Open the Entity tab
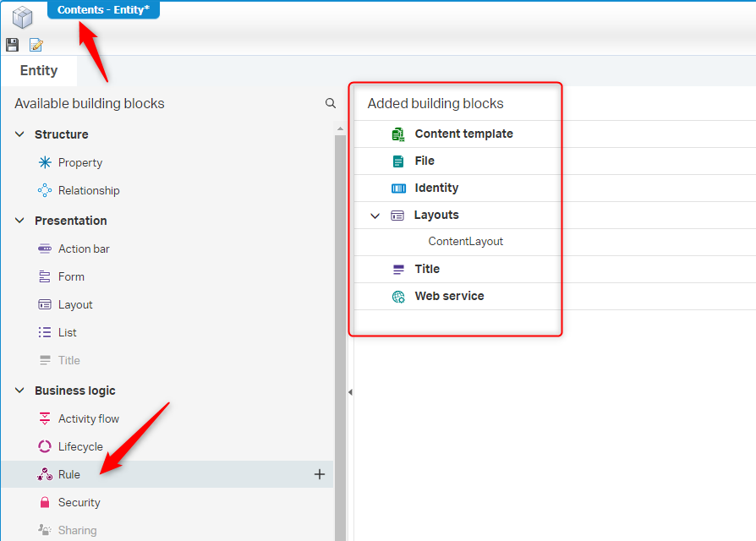The width and height of the screenshot is (756, 541). pyautogui.click(x=39, y=71)
